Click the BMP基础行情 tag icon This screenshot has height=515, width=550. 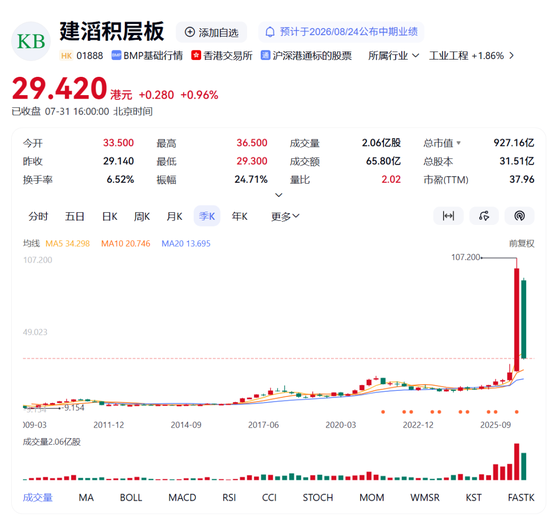tap(116, 55)
